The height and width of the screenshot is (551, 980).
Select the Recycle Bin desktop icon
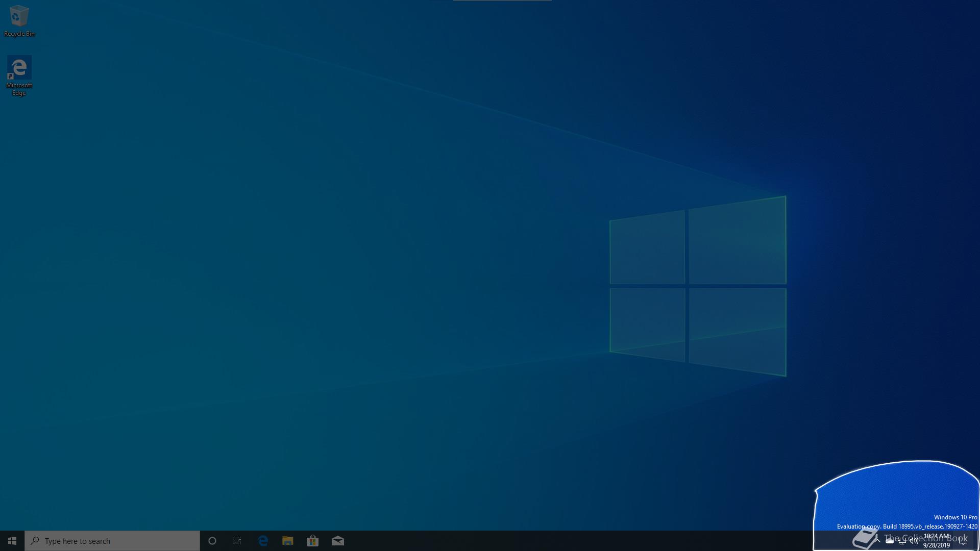[19, 21]
